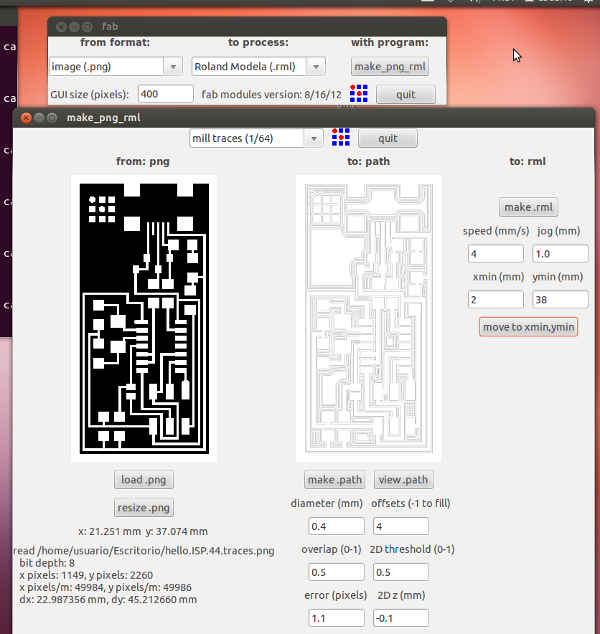The height and width of the screenshot is (634, 600).
Task: Click the 'x pixels/m: 49984' status line
Action: [x=105, y=587]
